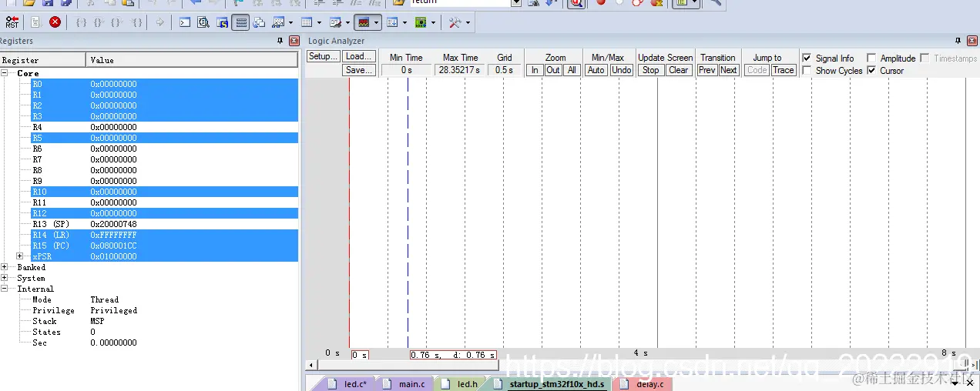This screenshot has width=980, height=391.
Task: Open the Watch Windows dropdown arrow
Action: coord(290,22)
